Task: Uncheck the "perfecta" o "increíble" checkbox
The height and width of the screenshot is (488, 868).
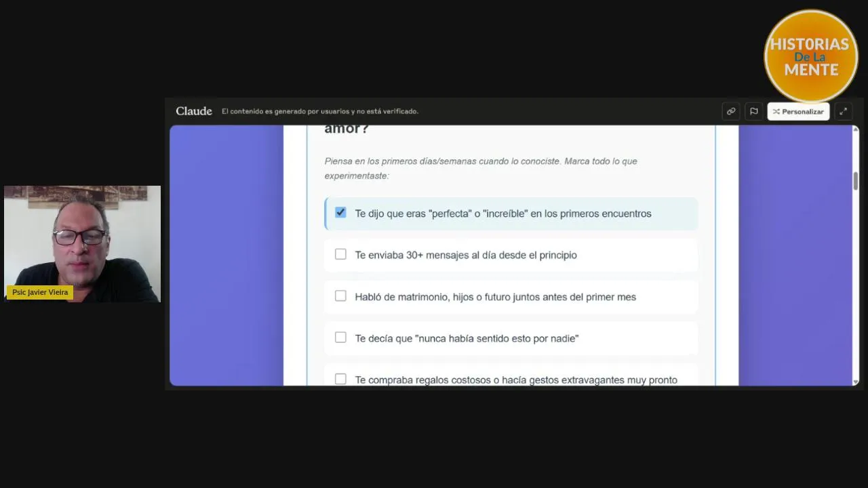Action: coord(340,213)
